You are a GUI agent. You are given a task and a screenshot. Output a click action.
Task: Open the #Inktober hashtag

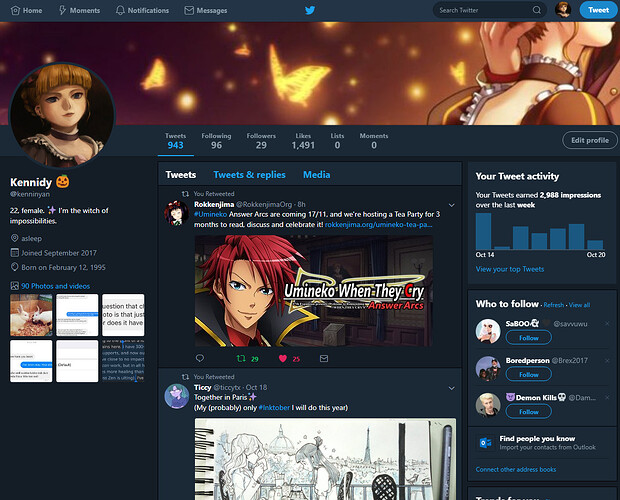click(x=274, y=408)
